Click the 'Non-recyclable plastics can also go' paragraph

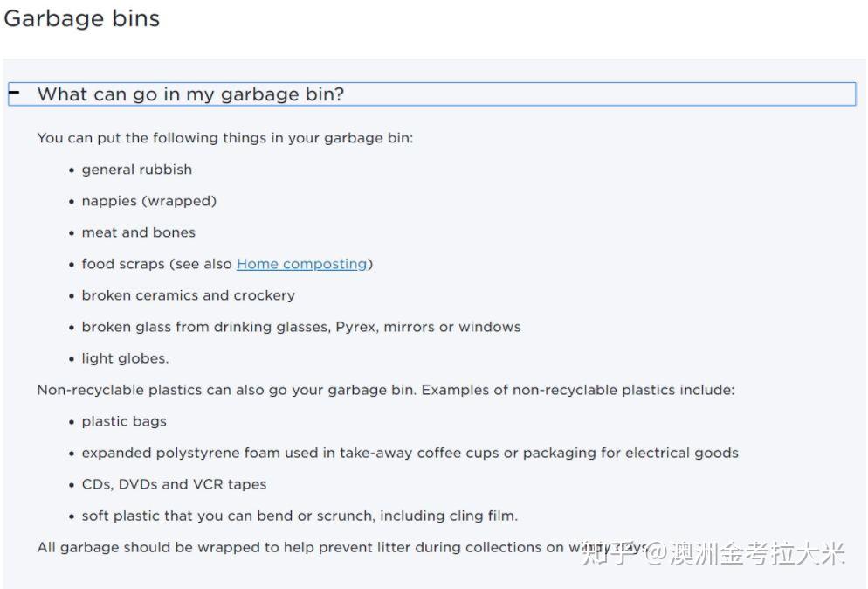pyautogui.click(x=386, y=390)
